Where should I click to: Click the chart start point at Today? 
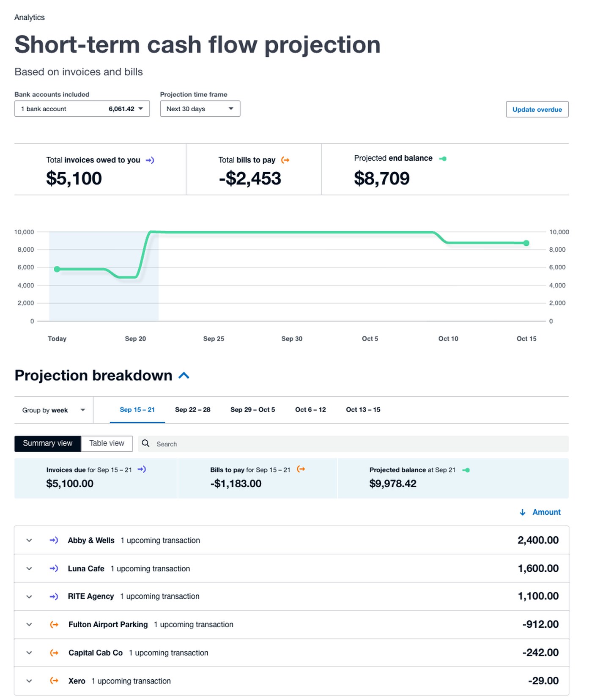[x=57, y=269]
